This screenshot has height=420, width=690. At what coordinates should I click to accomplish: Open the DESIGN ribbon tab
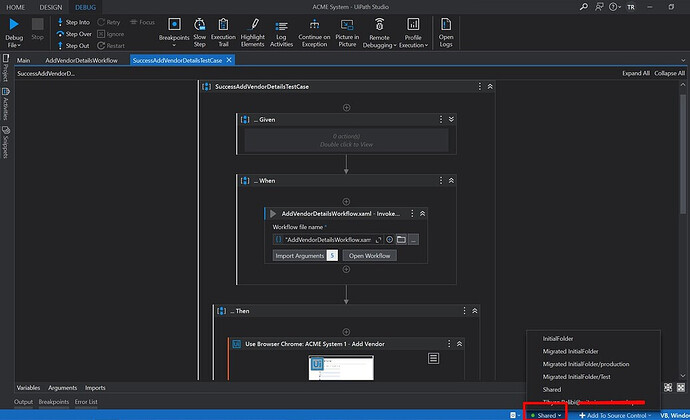click(51, 7)
